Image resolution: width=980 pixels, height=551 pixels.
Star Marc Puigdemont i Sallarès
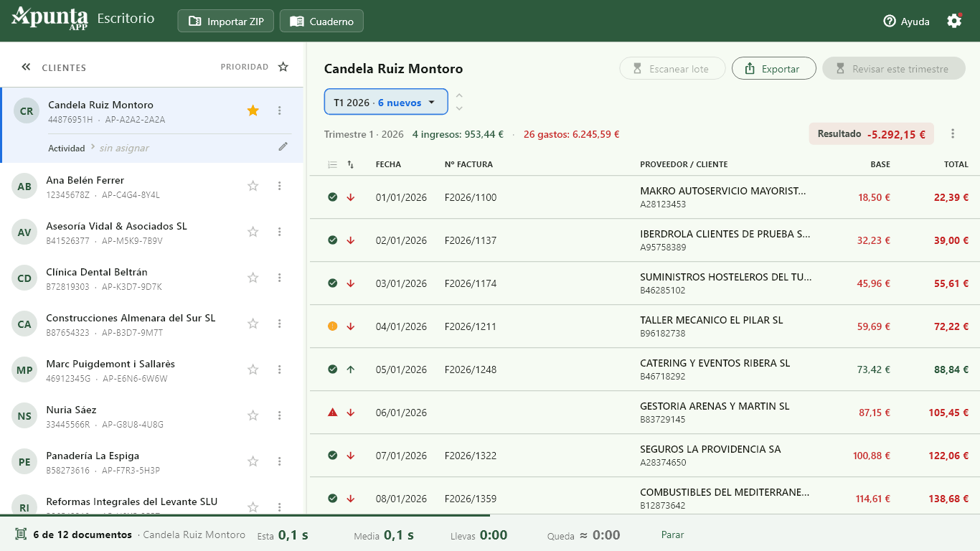(253, 369)
